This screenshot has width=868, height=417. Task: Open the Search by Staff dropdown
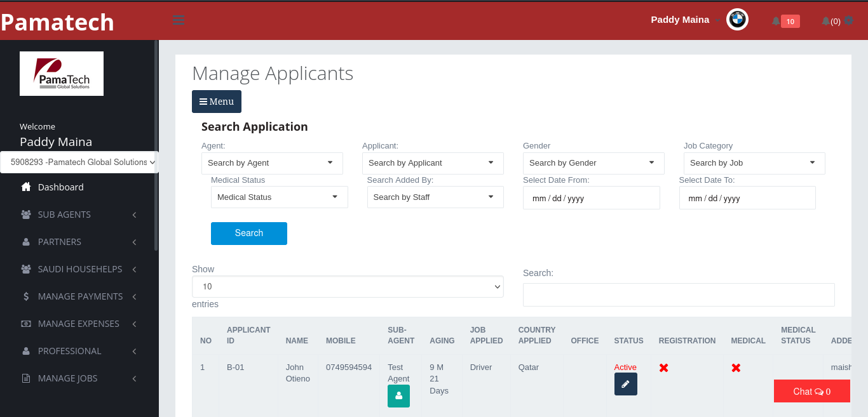tap(435, 197)
